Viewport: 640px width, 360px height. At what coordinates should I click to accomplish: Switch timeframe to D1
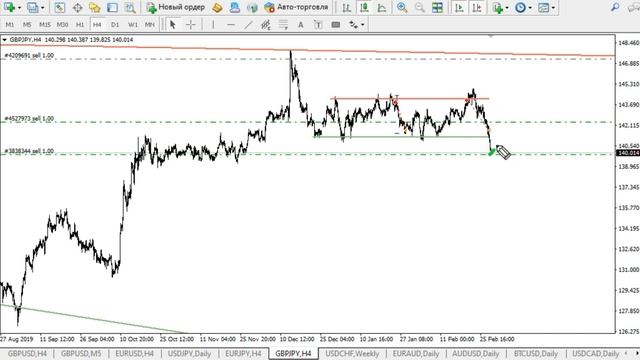tap(115, 25)
